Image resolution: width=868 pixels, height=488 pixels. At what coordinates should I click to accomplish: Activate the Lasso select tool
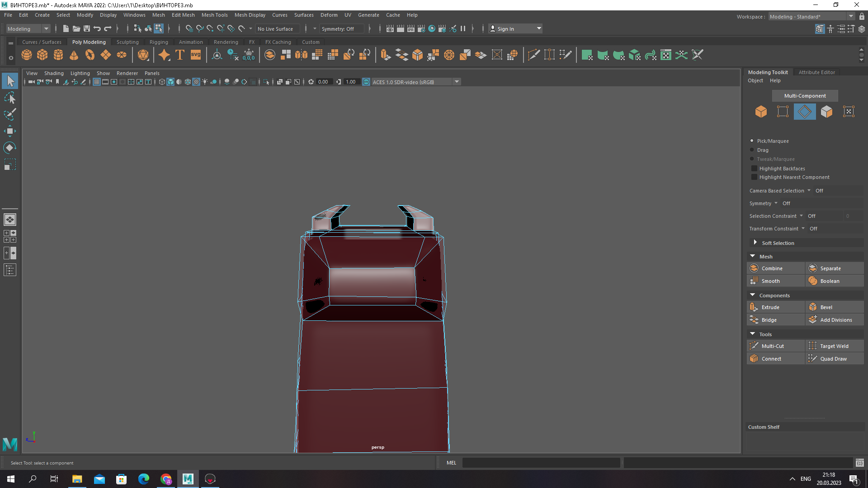click(x=10, y=98)
